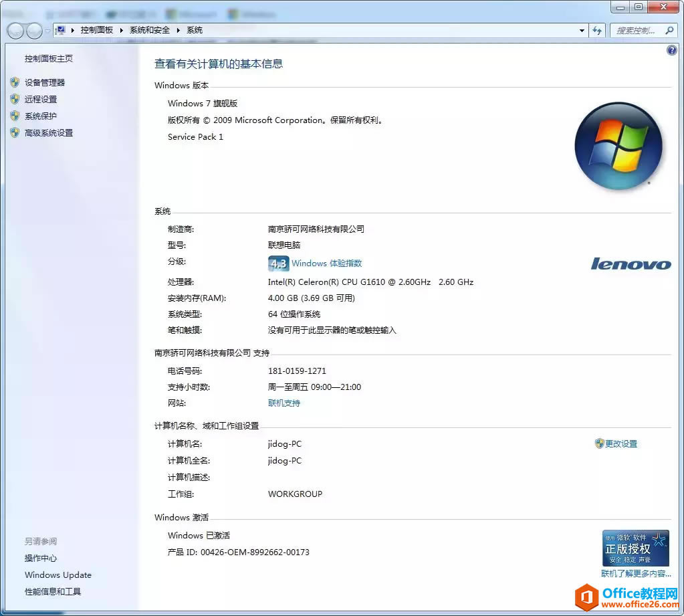Image resolution: width=684 pixels, height=616 pixels.
Task: Open Device Manager (设备管理器) link
Action: [x=45, y=82]
